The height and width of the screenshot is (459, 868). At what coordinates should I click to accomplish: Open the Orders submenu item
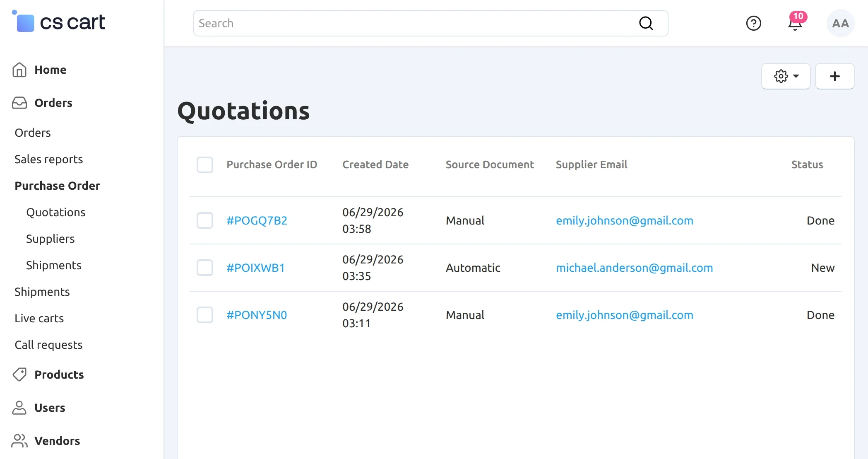pos(33,133)
